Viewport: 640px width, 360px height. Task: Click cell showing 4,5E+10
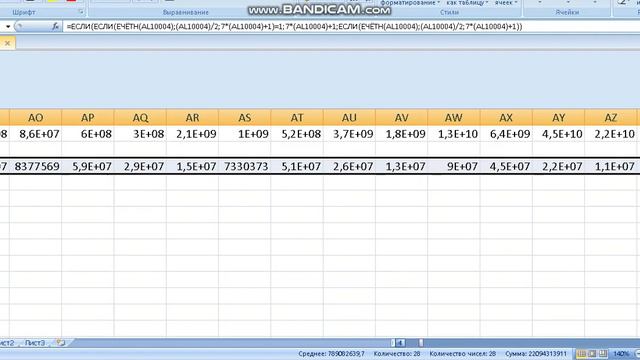point(558,134)
